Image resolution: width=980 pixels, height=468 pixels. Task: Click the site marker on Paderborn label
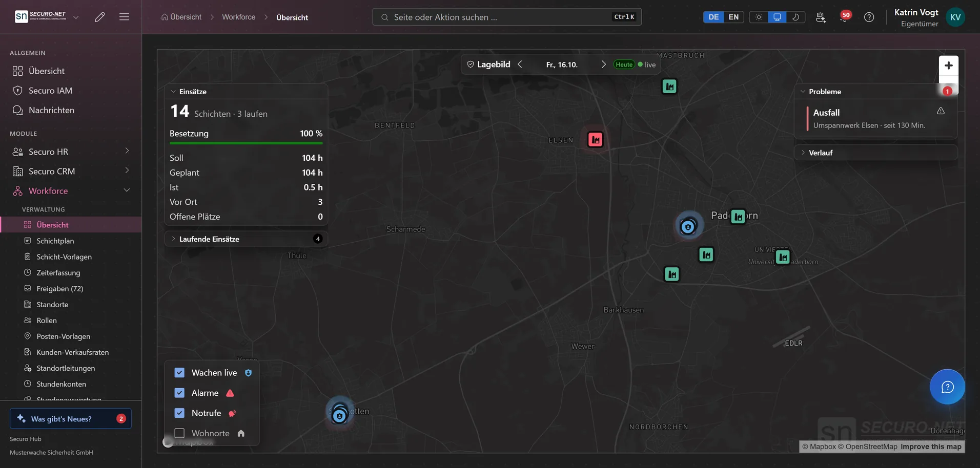point(738,217)
